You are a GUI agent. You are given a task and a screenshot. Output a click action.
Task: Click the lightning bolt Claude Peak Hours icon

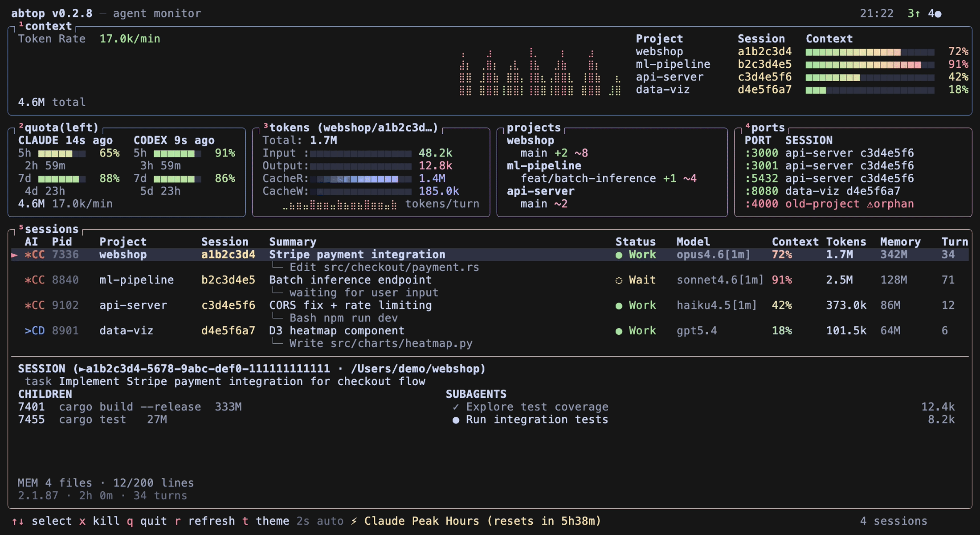click(354, 521)
